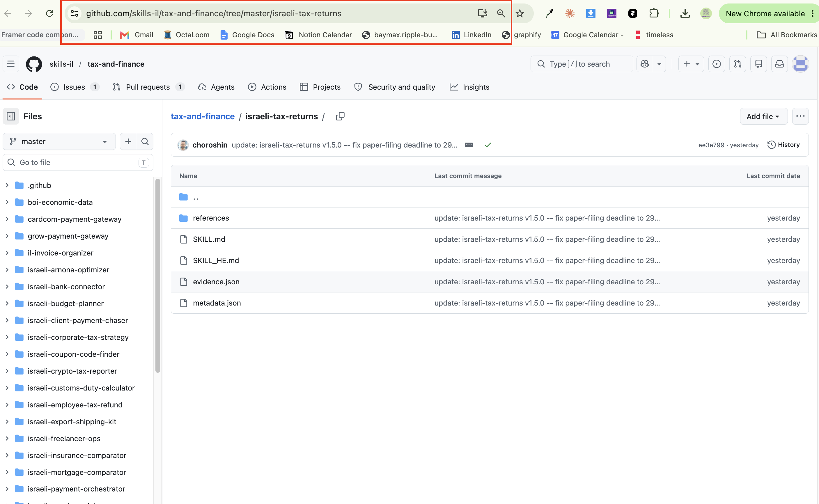
Task: Switch to the Code tab
Action: [x=22, y=87]
